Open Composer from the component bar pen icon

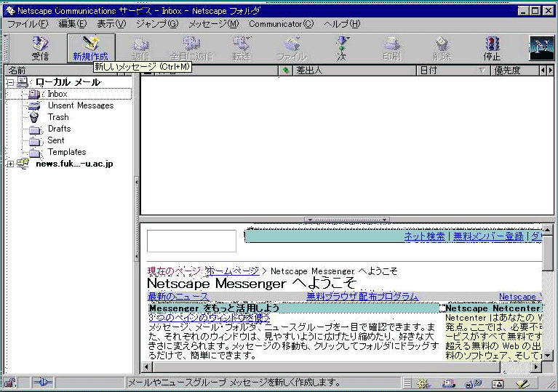coord(522,383)
